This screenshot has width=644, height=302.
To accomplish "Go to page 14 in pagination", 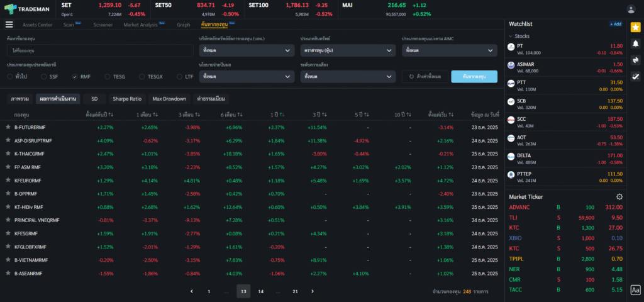I will [x=260, y=291].
